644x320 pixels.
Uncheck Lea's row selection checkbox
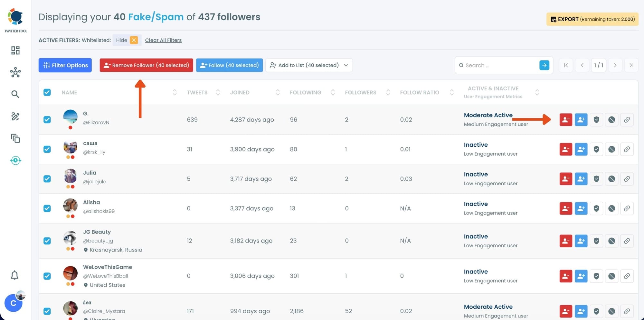[47, 311]
